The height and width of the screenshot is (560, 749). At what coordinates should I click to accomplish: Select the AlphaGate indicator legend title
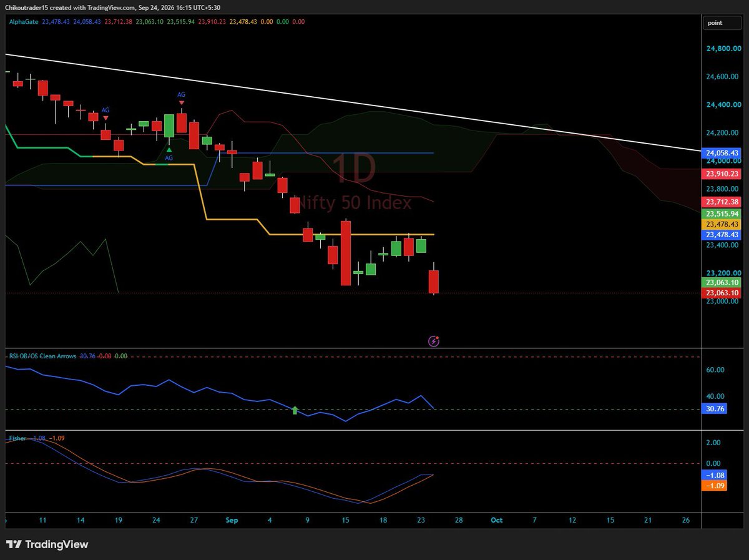(24, 21)
